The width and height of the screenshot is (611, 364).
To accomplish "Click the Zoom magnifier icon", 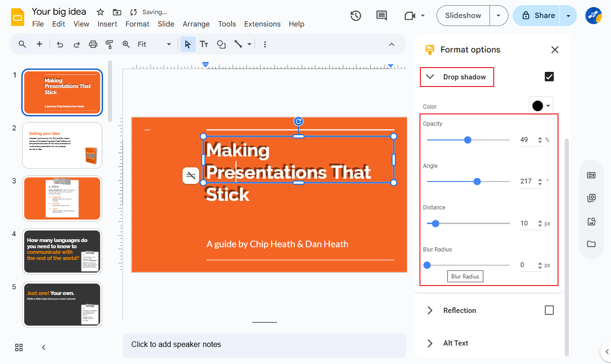I will point(126,44).
